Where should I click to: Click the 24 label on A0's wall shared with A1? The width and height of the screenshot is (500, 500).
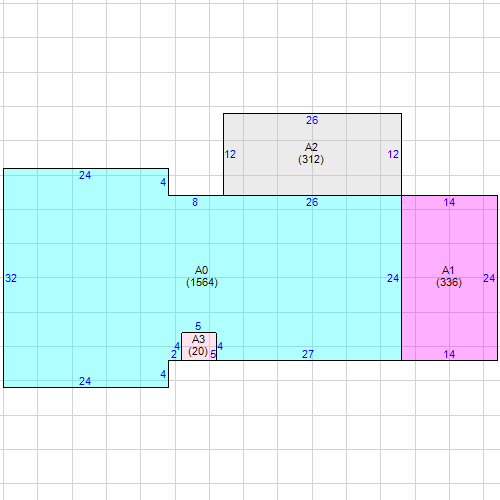click(x=393, y=278)
